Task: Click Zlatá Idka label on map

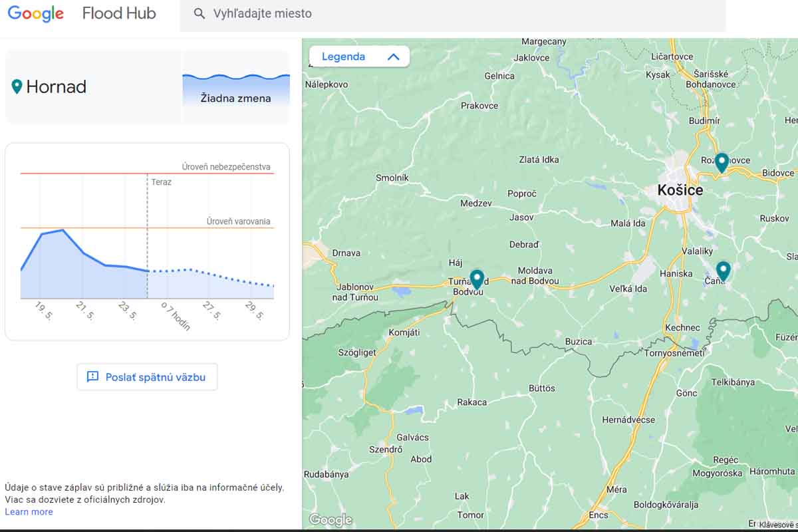Action: 539,160
